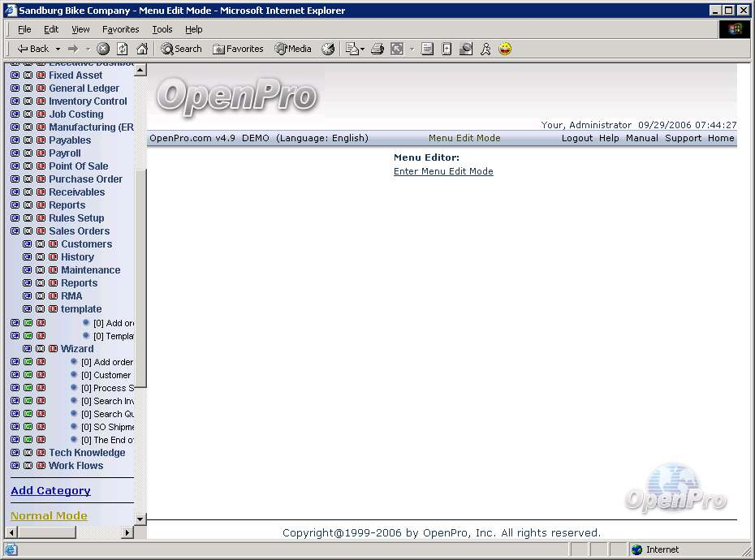Open the Back button history dropdown arrow

[x=58, y=49]
